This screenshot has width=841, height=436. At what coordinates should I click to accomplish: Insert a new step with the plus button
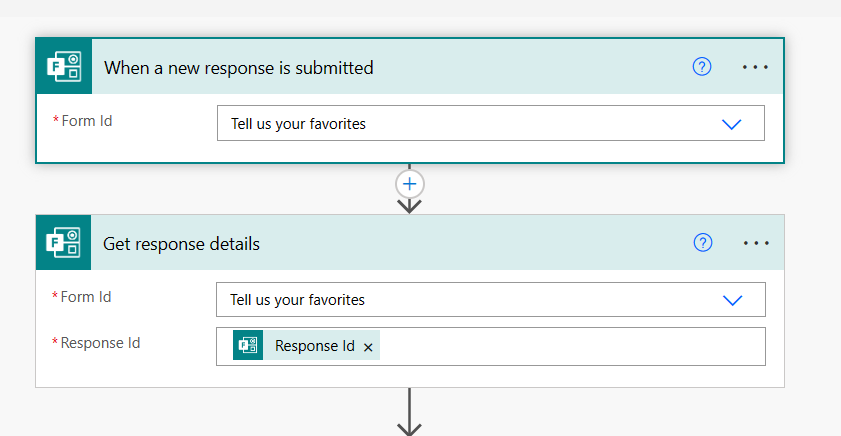(409, 184)
